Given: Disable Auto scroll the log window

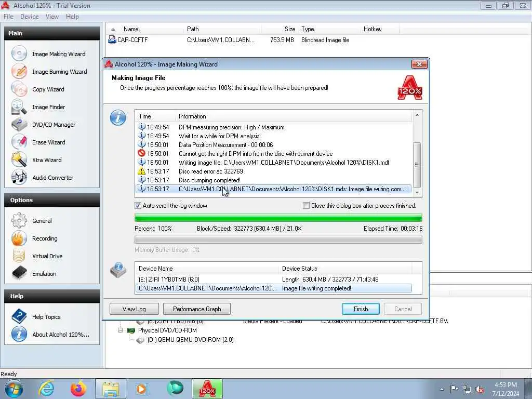Looking at the screenshot, I should pos(138,205).
